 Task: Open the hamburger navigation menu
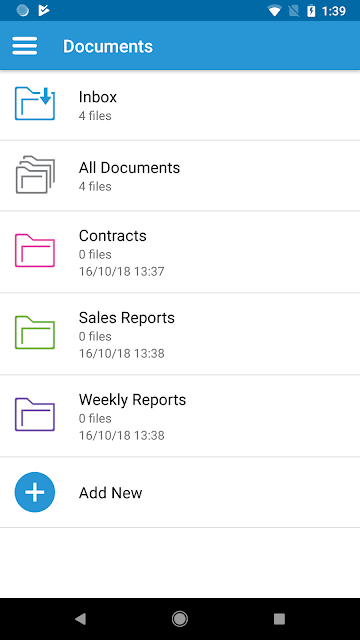point(24,46)
